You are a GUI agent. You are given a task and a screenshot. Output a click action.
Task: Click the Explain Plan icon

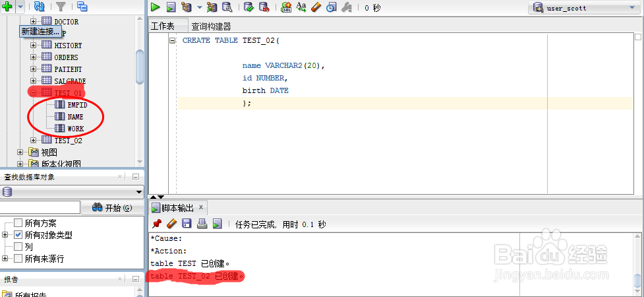coord(187,7)
